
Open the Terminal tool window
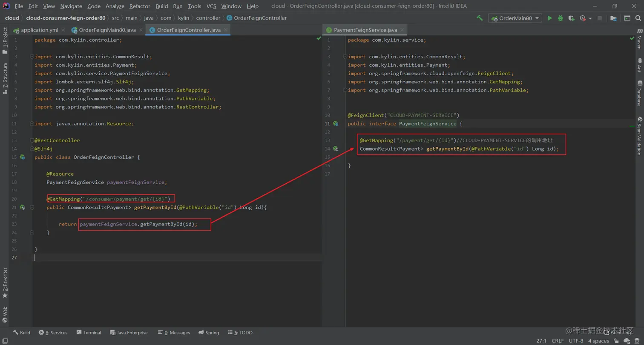tap(89, 333)
